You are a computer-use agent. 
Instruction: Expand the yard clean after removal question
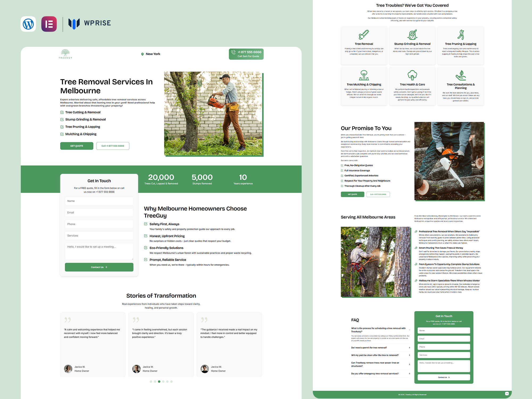(409, 355)
